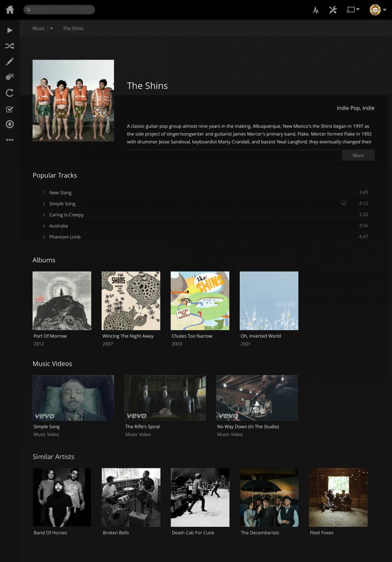Edit artist metadata with pencil icon
This screenshot has width=392, height=562.
tap(9, 61)
